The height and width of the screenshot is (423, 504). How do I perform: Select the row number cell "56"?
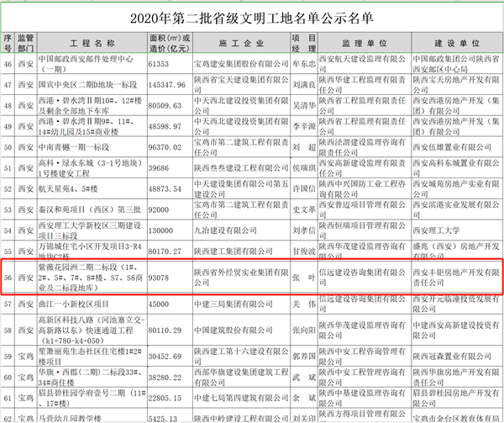(8, 278)
